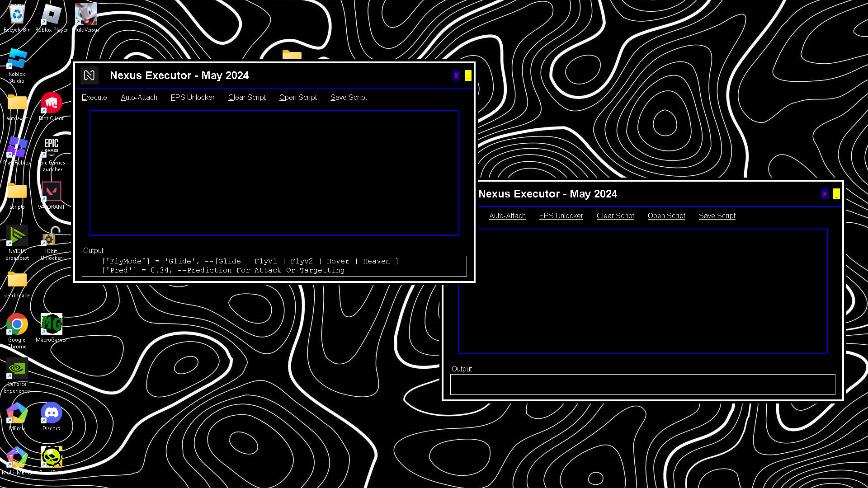This screenshot has height=488, width=868.
Task: Click Open Script in the right Nexus window
Action: [666, 216]
